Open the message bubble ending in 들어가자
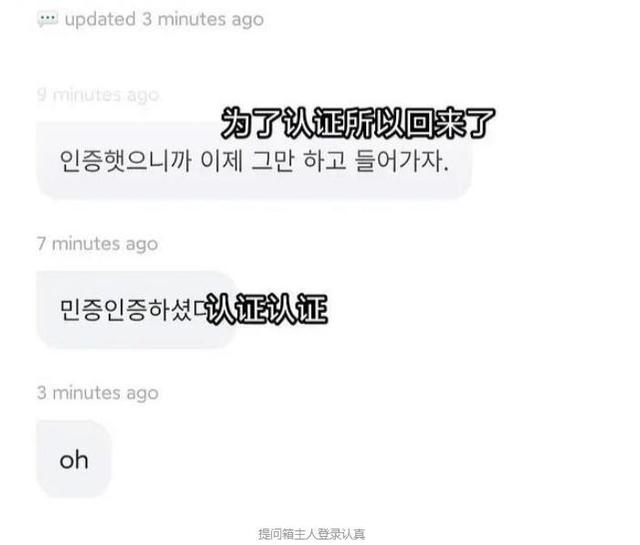 click(255, 160)
